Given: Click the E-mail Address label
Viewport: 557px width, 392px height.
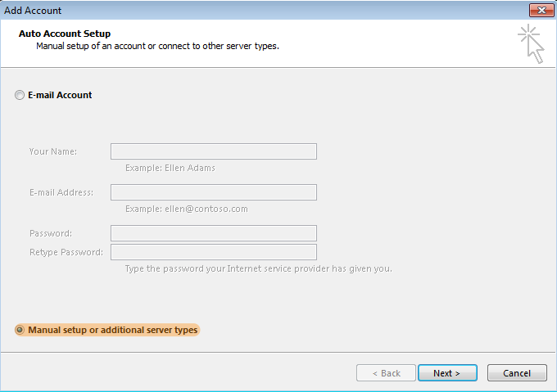Looking at the screenshot, I should 61,192.
